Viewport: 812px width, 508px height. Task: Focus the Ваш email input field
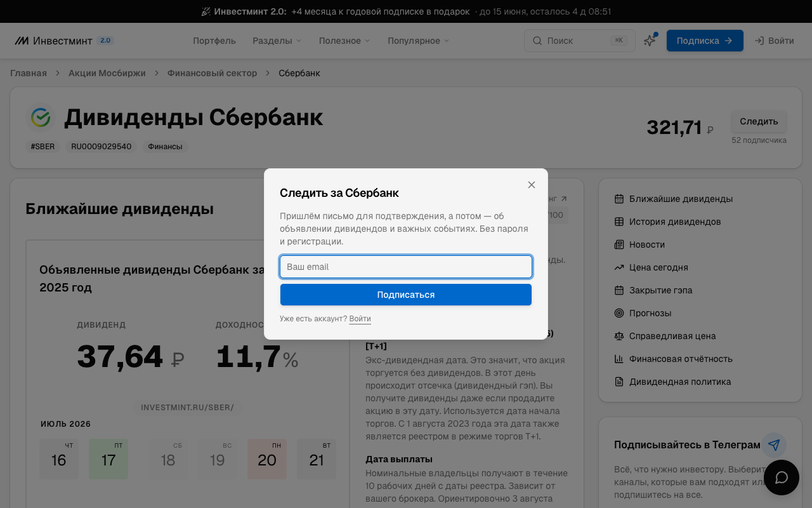[406, 267]
